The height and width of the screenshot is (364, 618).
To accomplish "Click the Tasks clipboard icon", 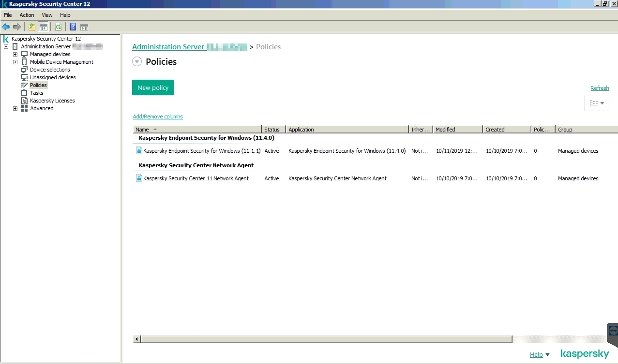I will tap(24, 93).
